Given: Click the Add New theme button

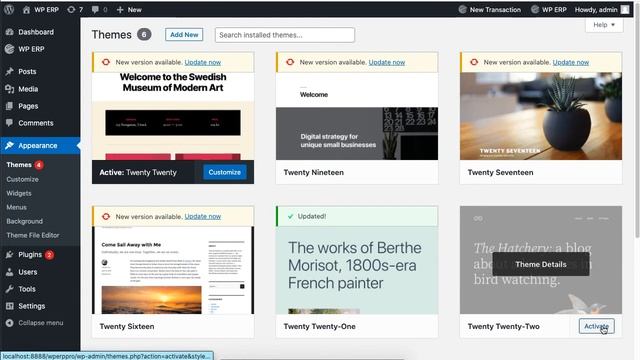Looking at the screenshot, I should (184, 35).
